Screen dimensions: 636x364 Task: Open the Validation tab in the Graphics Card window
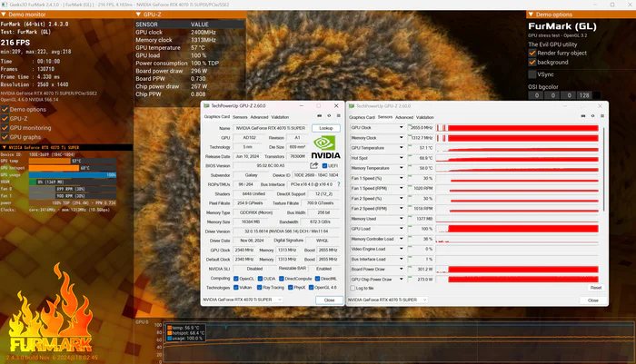pyautogui.click(x=280, y=117)
